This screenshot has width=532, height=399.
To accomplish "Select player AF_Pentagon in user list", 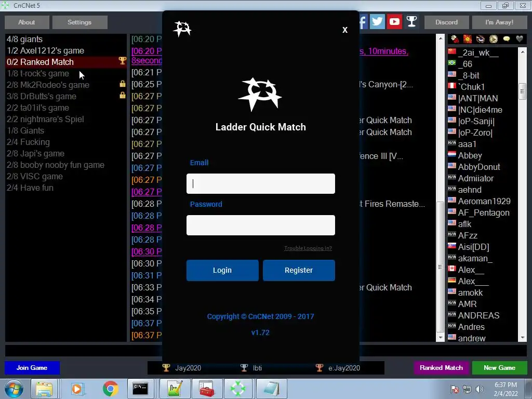I will (x=483, y=212).
